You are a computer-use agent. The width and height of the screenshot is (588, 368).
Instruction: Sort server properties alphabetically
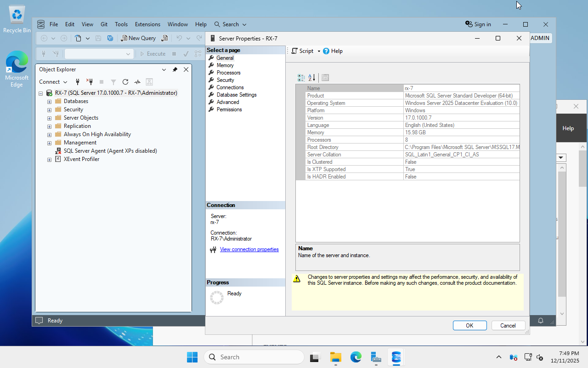(x=312, y=78)
